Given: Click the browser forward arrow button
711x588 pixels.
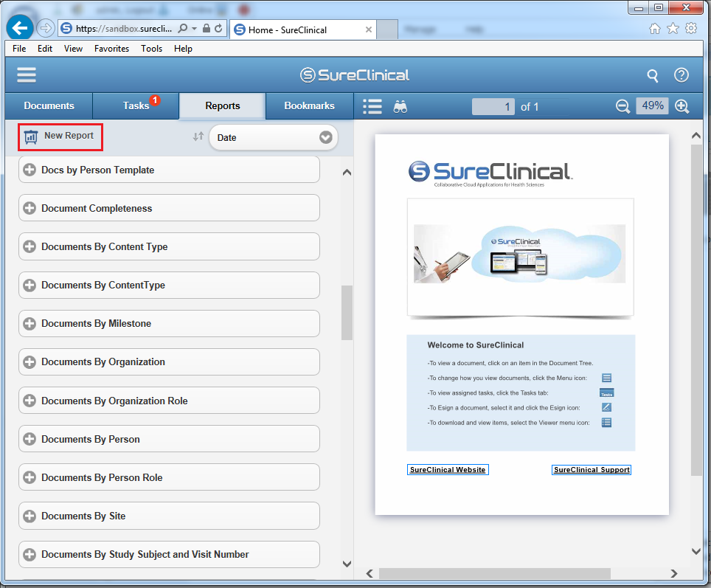Looking at the screenshot, I should point(45,29).
